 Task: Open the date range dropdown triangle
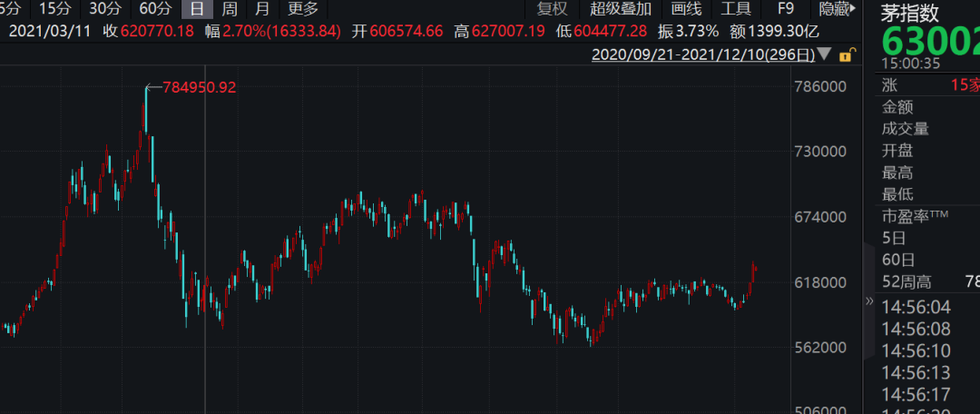click(824, 55)
